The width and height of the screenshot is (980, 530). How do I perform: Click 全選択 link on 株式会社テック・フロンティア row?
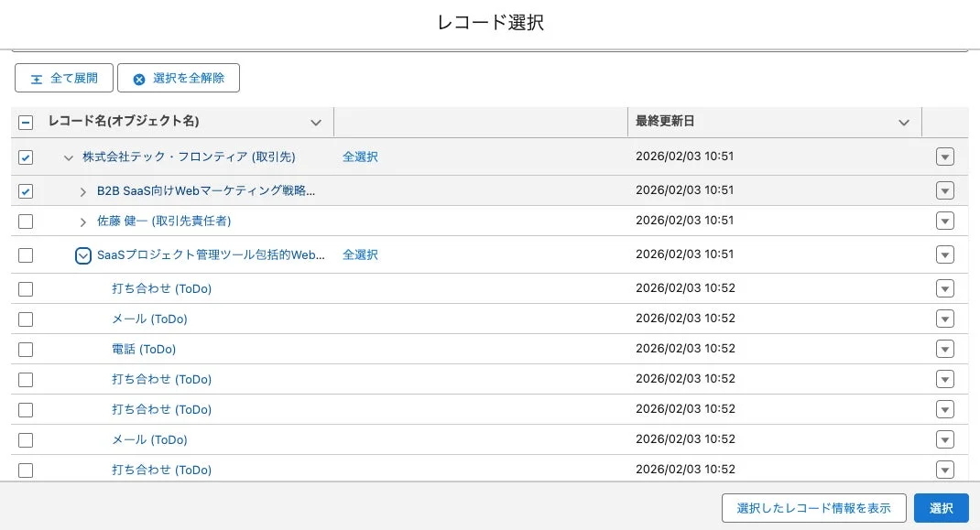pos(360,157)
